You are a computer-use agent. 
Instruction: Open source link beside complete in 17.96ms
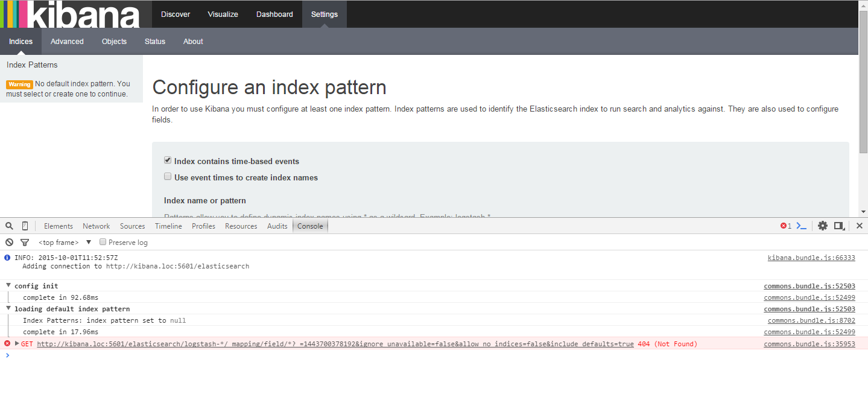809,332
